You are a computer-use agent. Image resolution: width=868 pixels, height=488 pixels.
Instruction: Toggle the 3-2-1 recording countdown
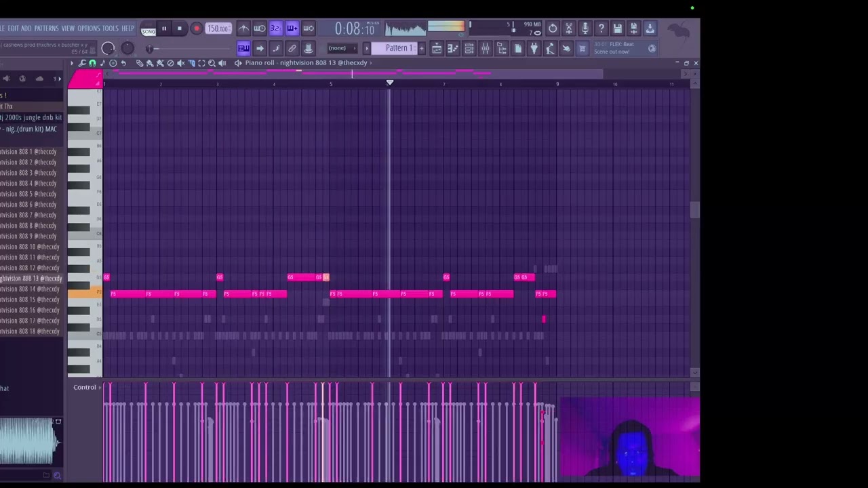pyautogui.click(x=276, y=28)
